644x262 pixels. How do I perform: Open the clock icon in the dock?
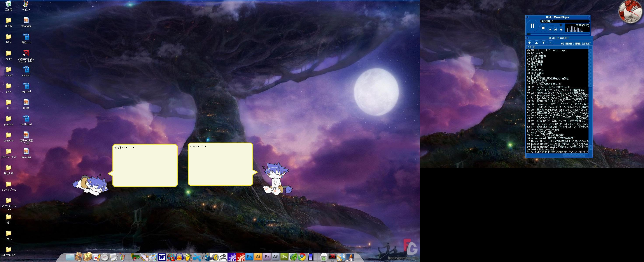click(105, 257)
